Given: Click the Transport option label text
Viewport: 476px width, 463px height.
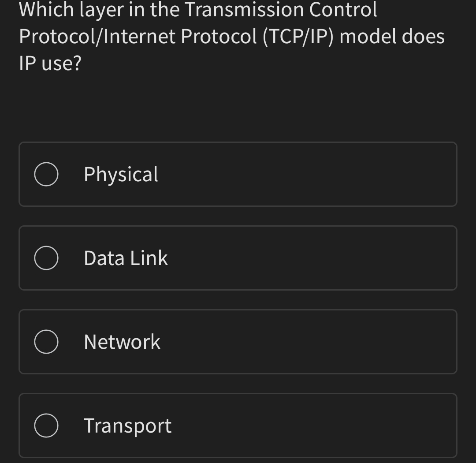Looking at the screenshot, I should (127, 425).
